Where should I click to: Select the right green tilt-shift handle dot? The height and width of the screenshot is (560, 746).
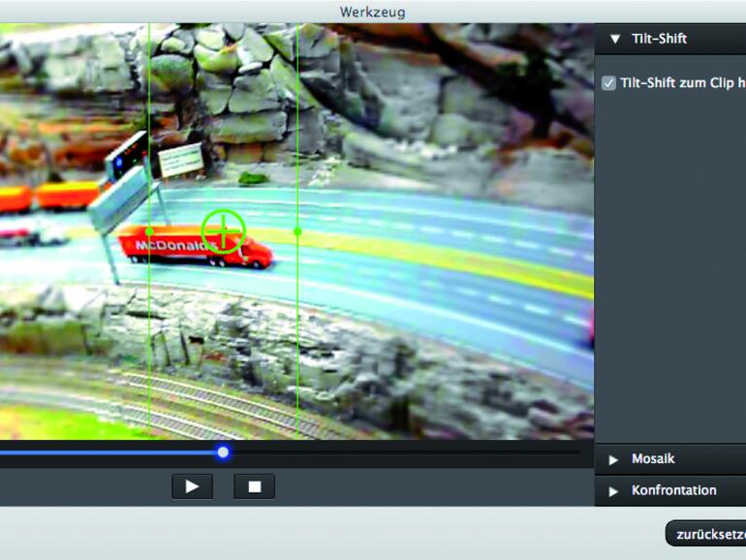point(297,232)
